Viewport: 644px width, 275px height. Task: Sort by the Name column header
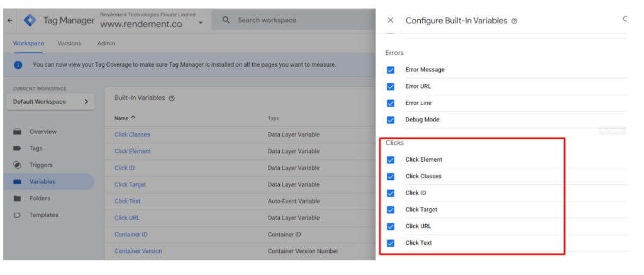tap(125, 118)
